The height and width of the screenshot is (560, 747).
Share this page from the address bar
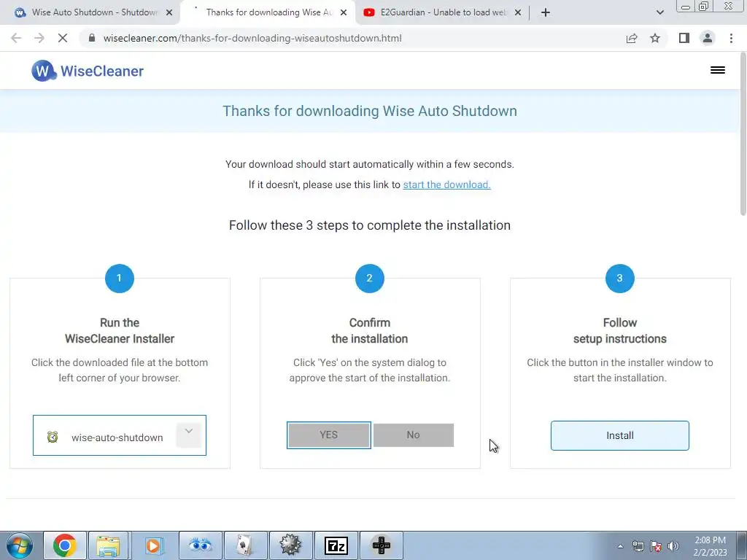pos(632,38)
